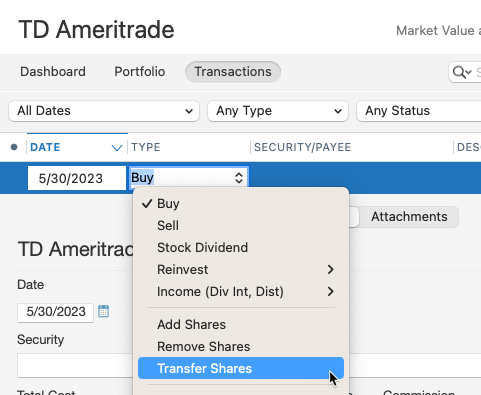Image resolution: width=481 pixels, height=395 pixels.
Task: Open the Any Type filter dropdown
Action: coord(278,111)
